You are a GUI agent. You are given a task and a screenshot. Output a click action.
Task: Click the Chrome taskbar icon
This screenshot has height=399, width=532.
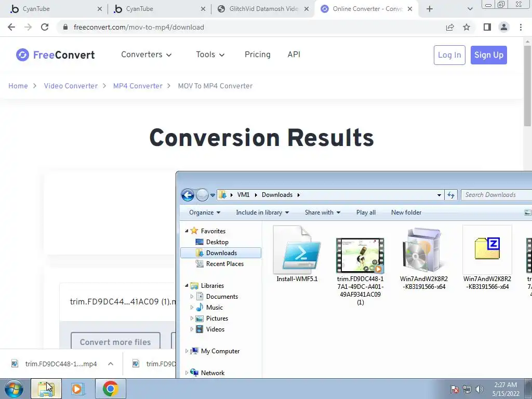(110, 389)
